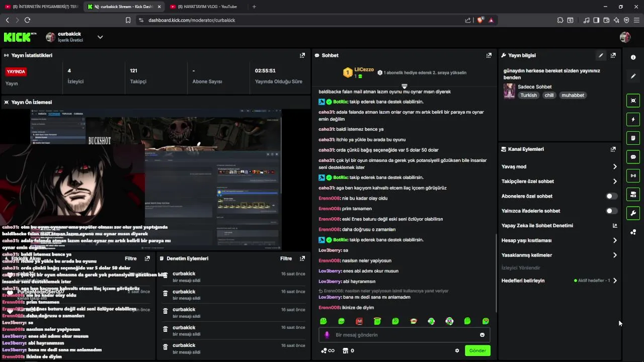Pop out the Denetim Eylemleri panel

pos(302,258)
